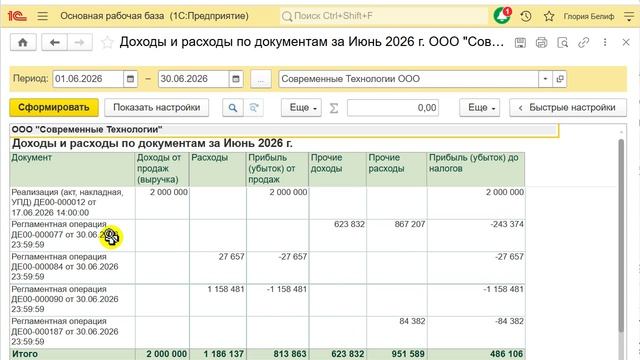Click global search field Поиск Ctrl+Shift+F
Viewport: 640px width, 360px height.
383,16
